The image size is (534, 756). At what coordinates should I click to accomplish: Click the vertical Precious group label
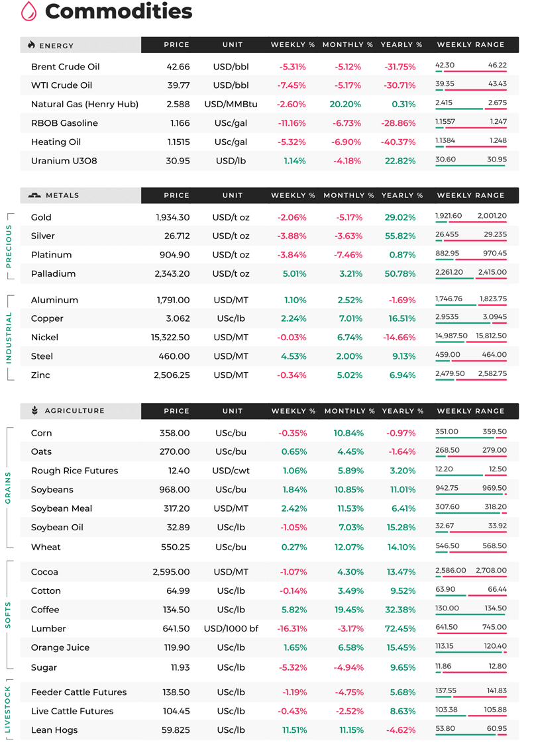click(x=9, y=246)
